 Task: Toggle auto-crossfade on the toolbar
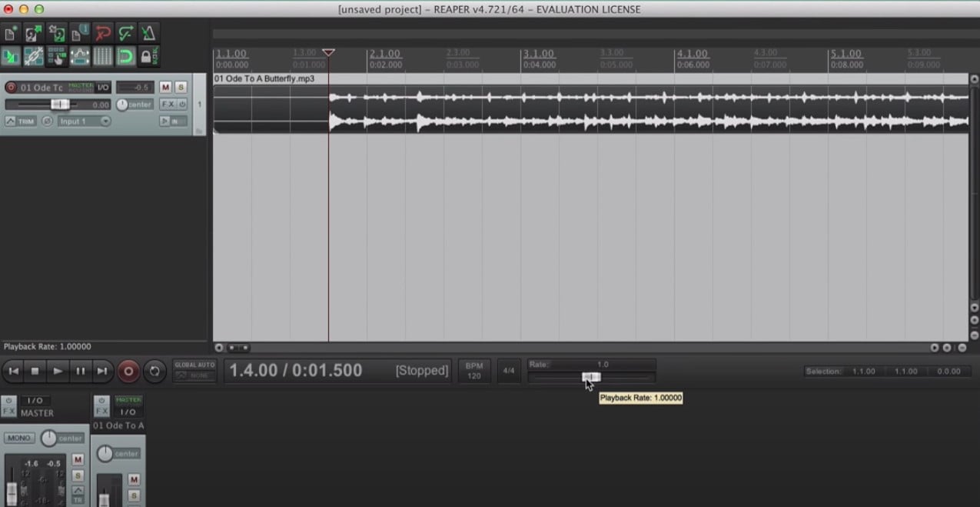point(11,57)
